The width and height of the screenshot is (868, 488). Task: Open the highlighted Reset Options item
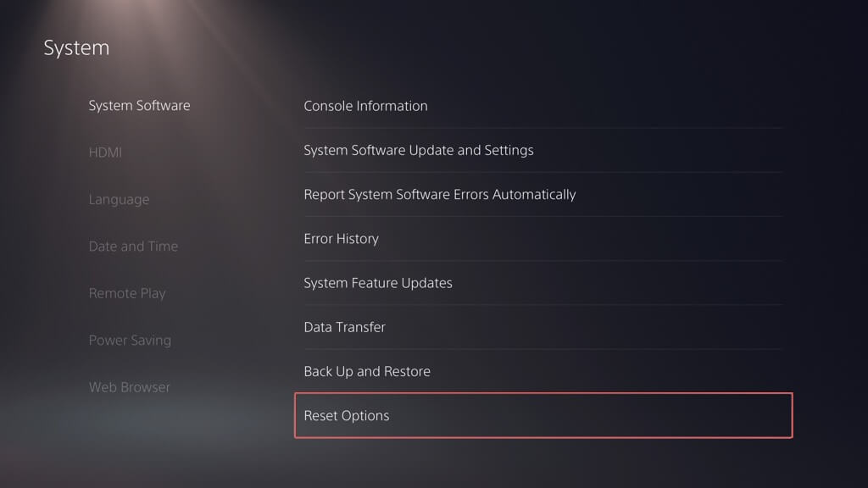coord(347,416)
